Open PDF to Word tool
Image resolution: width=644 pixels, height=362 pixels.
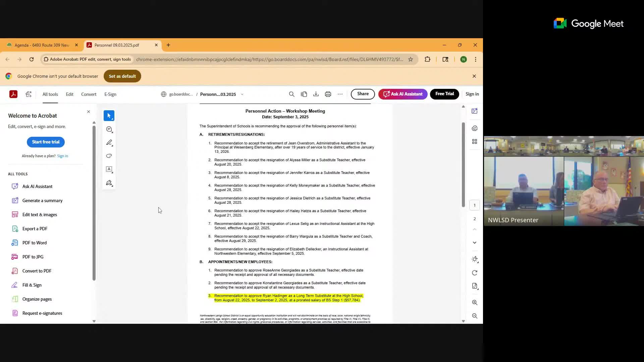[x=34, y=243]
